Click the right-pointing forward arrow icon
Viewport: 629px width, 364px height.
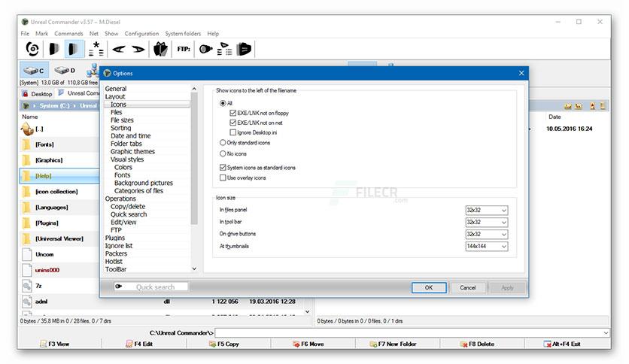[138, 50]
